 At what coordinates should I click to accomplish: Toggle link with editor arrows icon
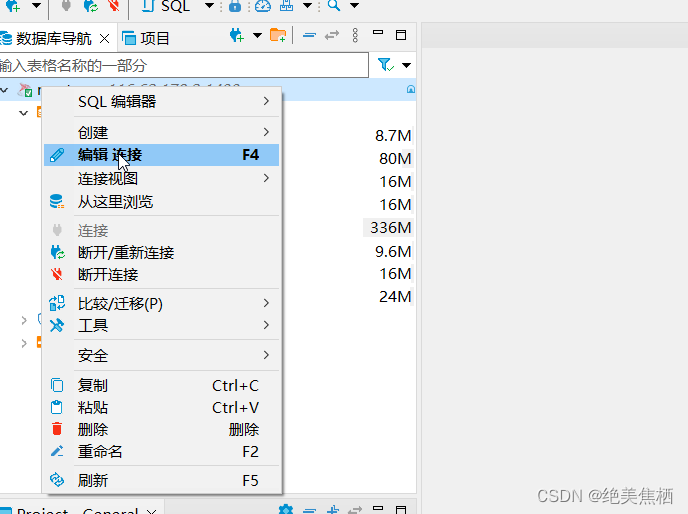(x=332, y=35)
